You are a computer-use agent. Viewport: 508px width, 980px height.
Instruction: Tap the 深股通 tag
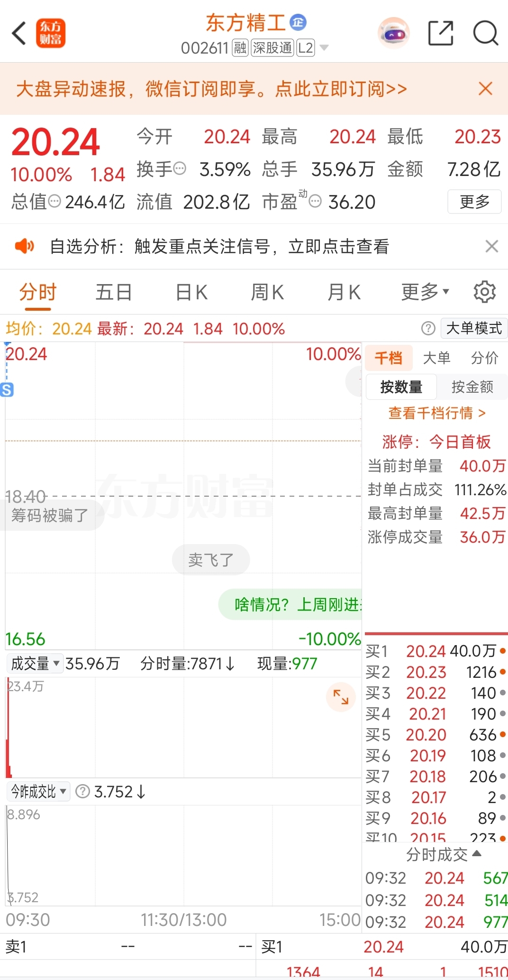[272, 48]
